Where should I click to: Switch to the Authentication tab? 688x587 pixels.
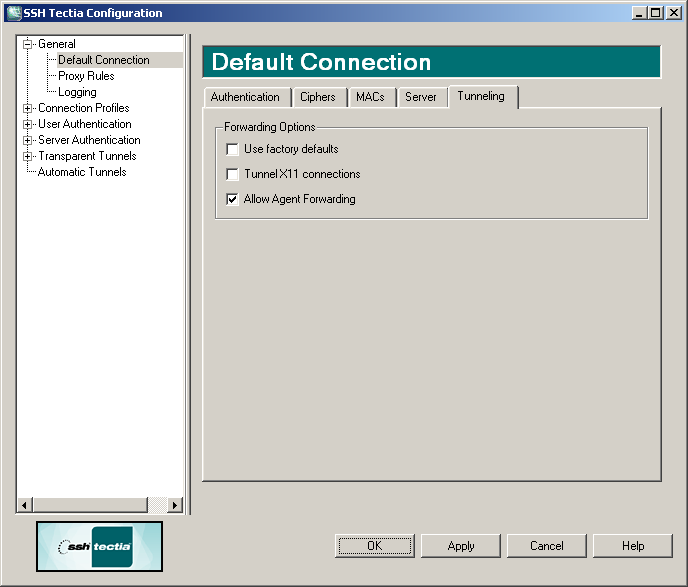(247, 97)
